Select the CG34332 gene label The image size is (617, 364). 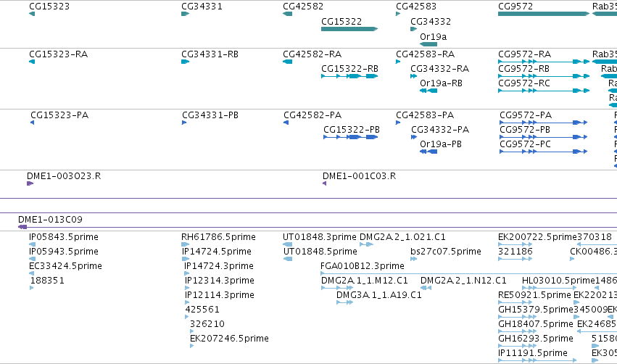point(431,22)
